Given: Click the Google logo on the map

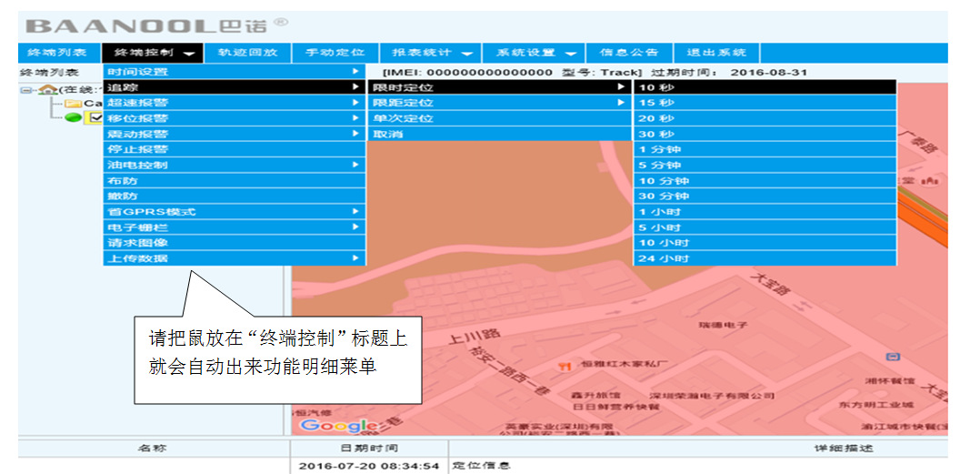Looking at the screenshot, I should click(x=338, y=425).
